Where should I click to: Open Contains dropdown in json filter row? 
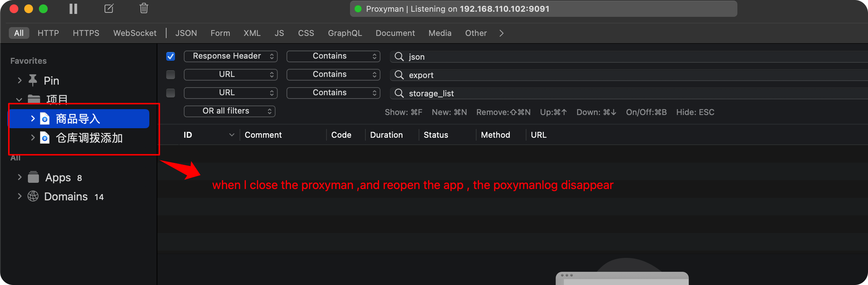tap(333, 56)
